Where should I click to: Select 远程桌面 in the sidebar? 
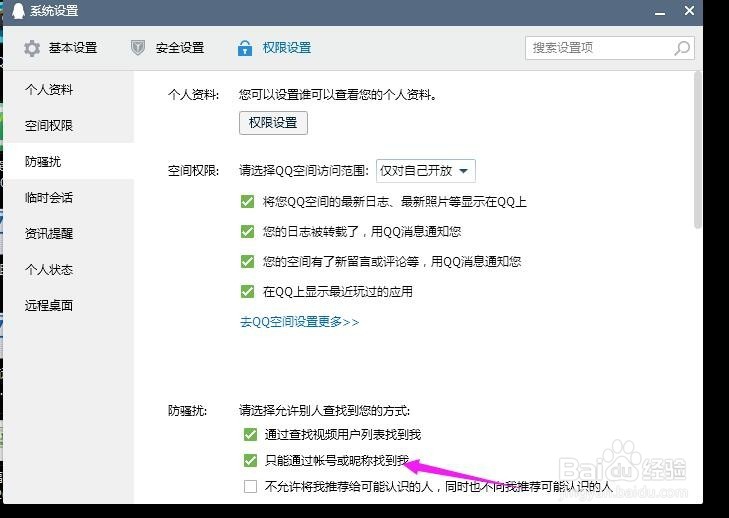(69, 305)
